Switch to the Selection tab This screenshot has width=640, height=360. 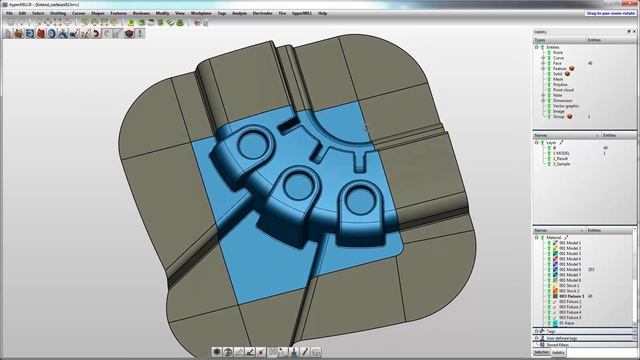542,352
